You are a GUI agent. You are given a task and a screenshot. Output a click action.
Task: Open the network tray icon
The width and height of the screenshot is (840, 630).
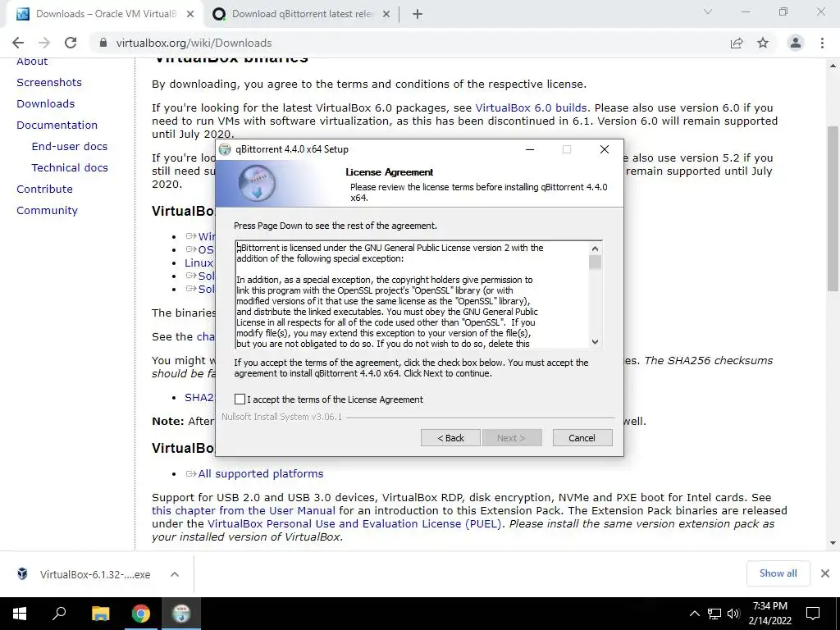714,614
